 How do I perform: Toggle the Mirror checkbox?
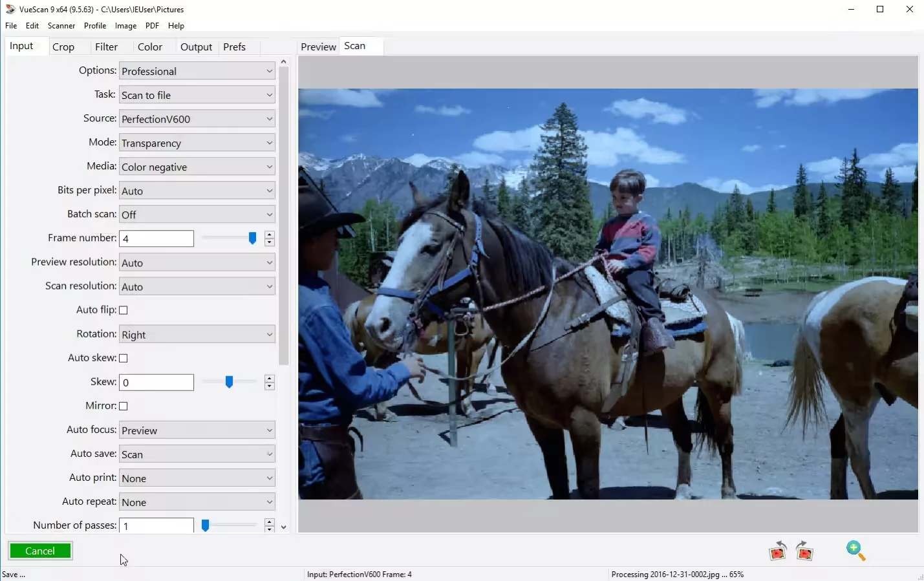(124, 406)
